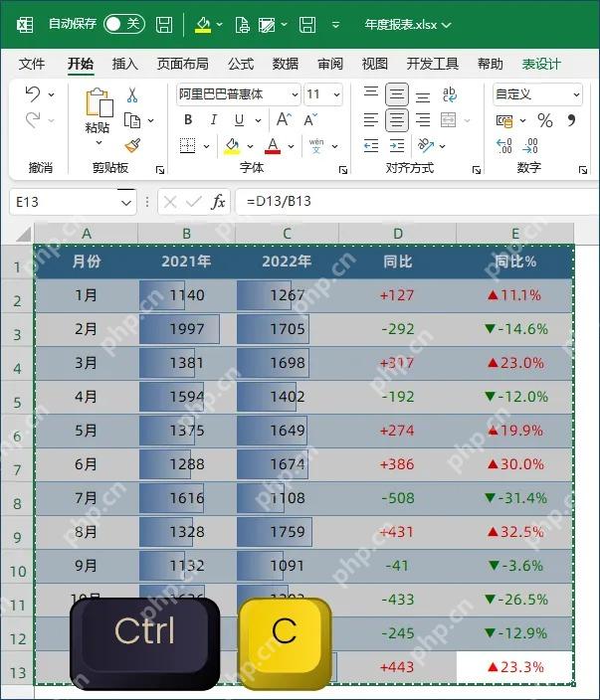Switch to the 视图 tab
The width and height of the screenshot is (600, 700).
click(x=375, y=64)
